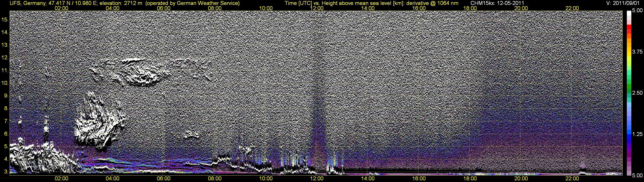Click the '20:00' label on the upper time axis
This screenshot has width=644, height=182.
point(521,8)
